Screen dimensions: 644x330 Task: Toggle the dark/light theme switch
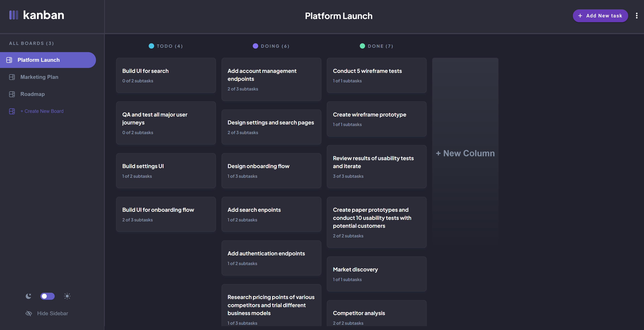pos(47,296)
